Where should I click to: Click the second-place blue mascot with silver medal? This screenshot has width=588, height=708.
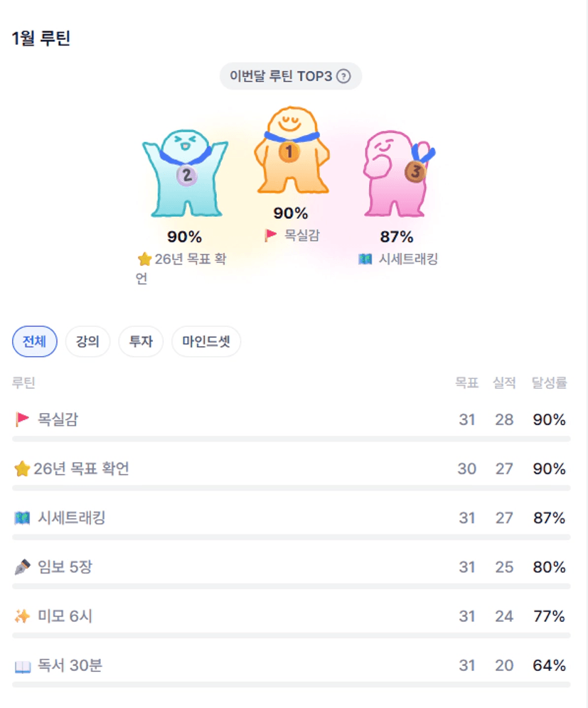(x=185, y=173)
